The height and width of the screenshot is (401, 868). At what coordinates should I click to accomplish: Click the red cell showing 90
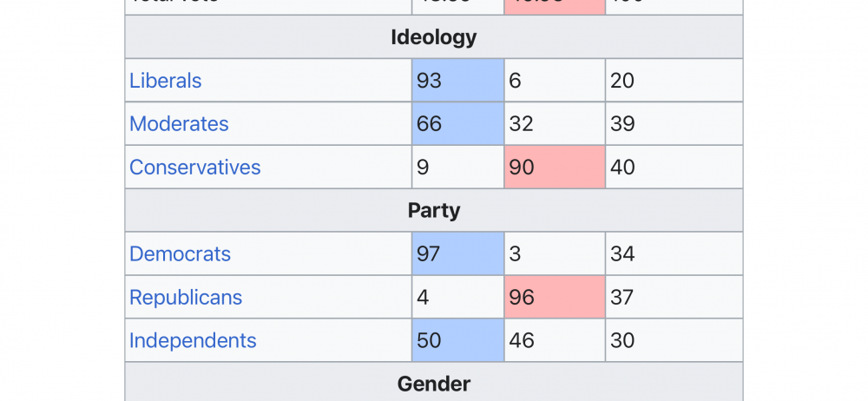click(x=554, y=168)
